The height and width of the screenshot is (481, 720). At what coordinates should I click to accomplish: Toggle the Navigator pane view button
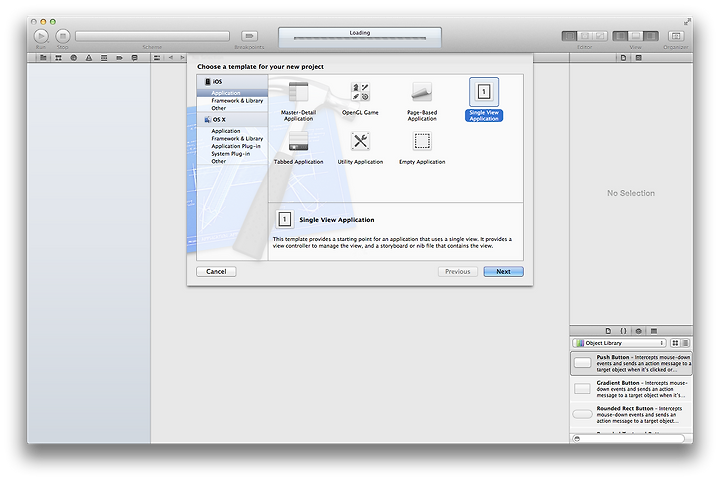tap(620, 36)
